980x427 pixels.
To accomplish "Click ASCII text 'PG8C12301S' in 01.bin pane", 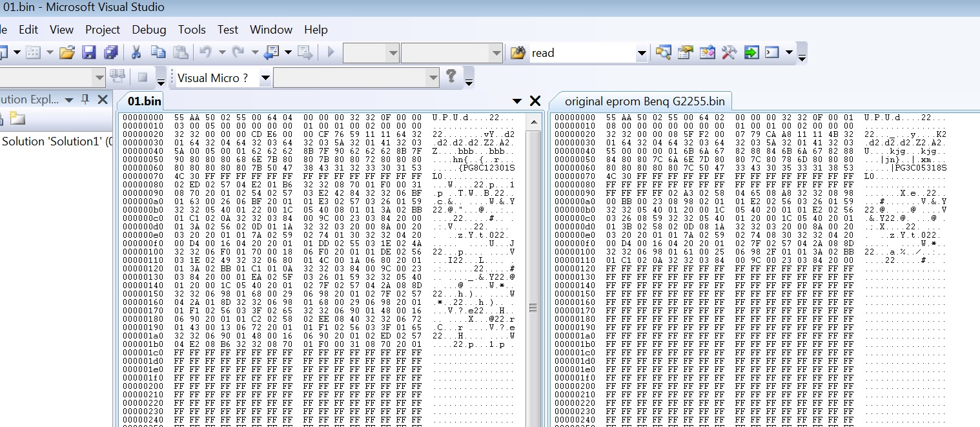I will pyautogui.click(x=488, y=168).
